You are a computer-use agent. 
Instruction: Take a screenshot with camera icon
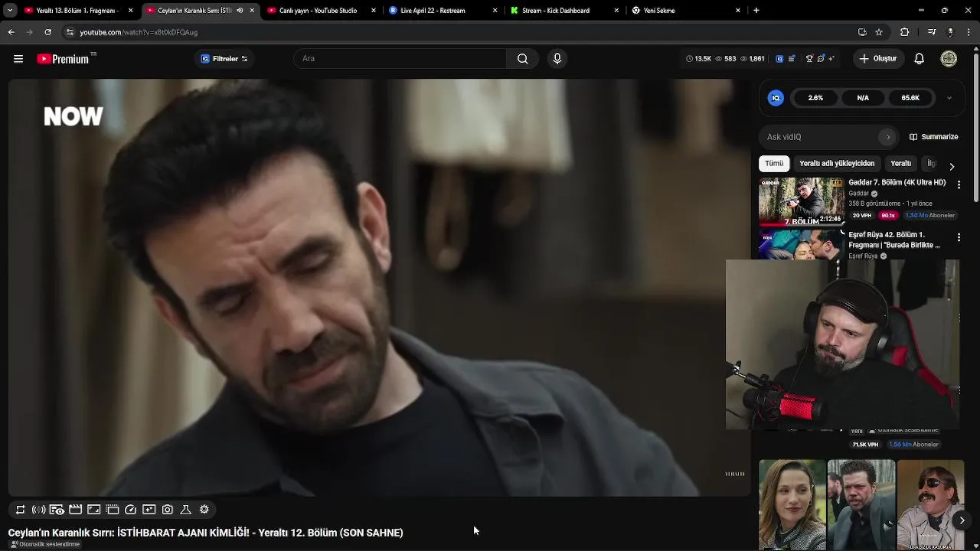pyautogui.click(x=168, y=510)
